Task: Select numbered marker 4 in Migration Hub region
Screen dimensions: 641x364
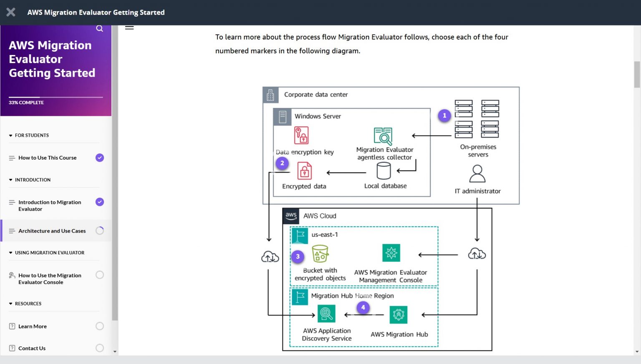Action: pyautogui.click(x=363, y=307)
